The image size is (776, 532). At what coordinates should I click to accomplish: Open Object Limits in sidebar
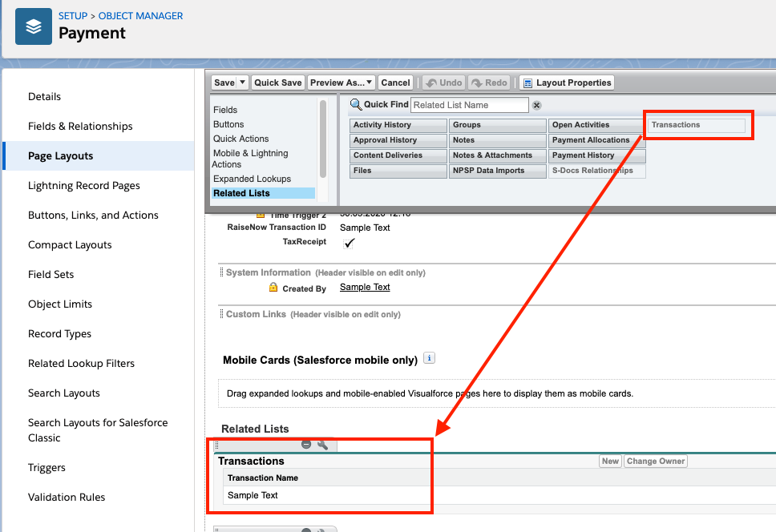tap(60, 304)
